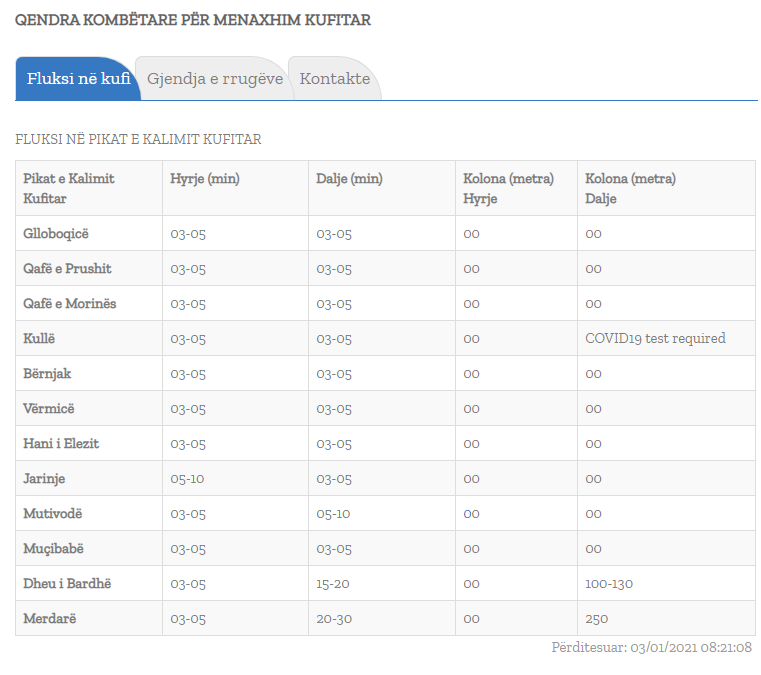The height and width of the screenshot is (675, 761).
Task: Select the Qafë e Prushit row name
Action: (67, 268)
